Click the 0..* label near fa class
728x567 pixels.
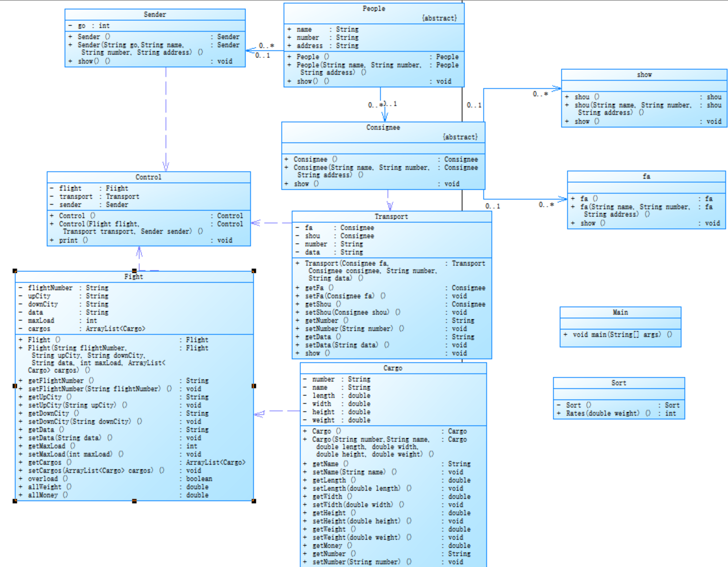[546, 205]
